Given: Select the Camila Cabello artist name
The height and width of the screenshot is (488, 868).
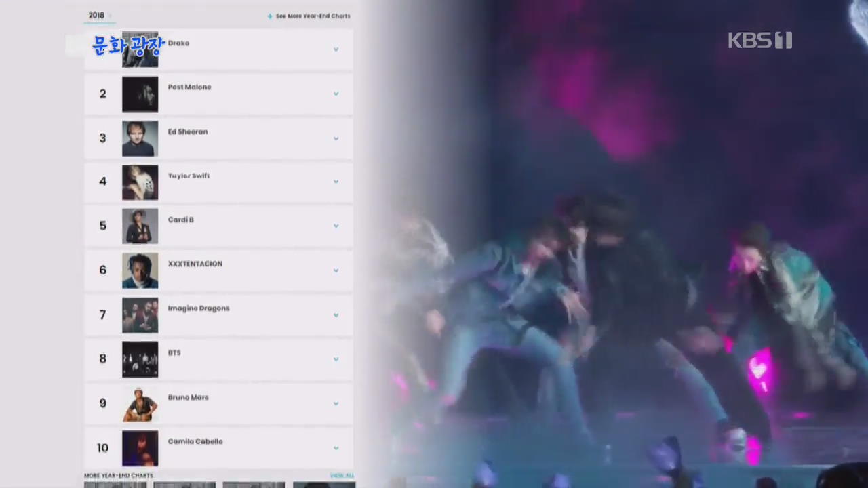Looking at the screenshot, I should (195, 441).
